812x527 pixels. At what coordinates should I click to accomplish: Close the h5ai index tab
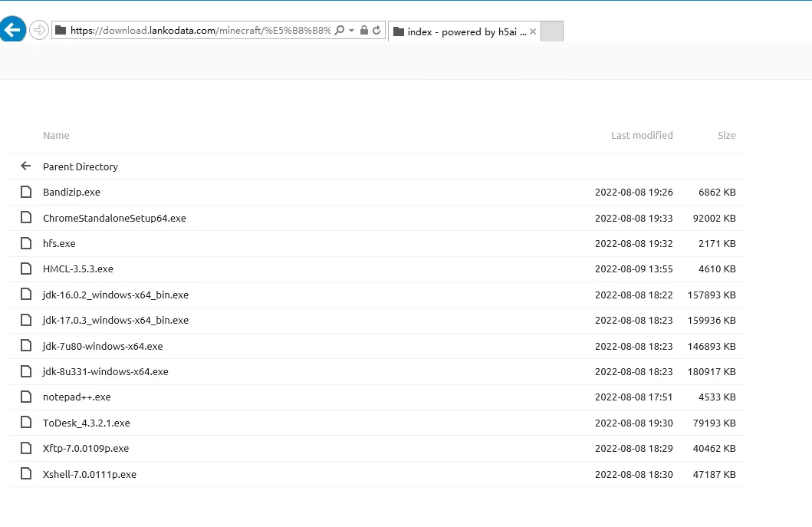(533, 31)
